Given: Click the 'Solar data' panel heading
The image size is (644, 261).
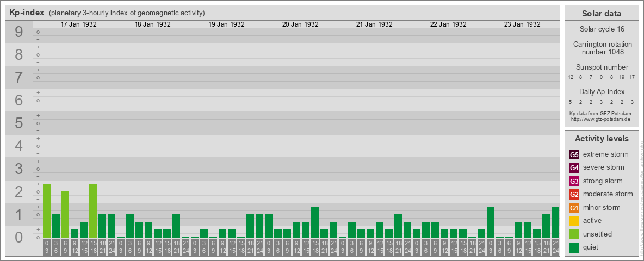Looking at the screenshot, I should pos(602,14).
